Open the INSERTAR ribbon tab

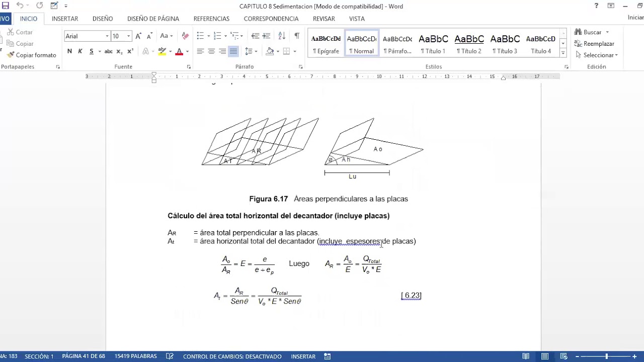coord(65,19)
